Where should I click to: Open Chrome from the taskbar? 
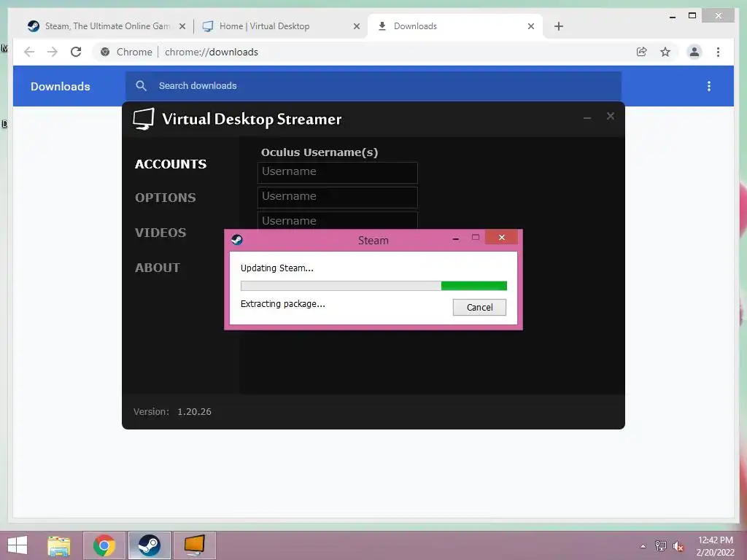[104, 545]
